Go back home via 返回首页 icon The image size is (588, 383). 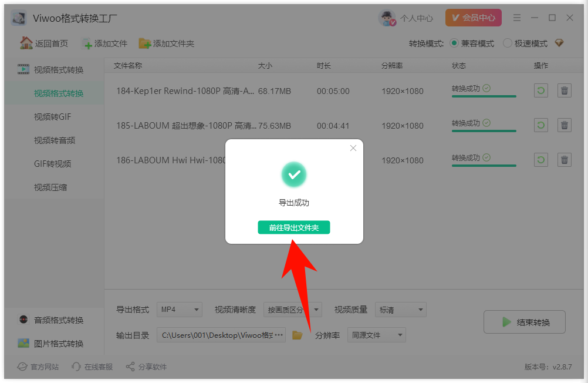pos(26,43)
